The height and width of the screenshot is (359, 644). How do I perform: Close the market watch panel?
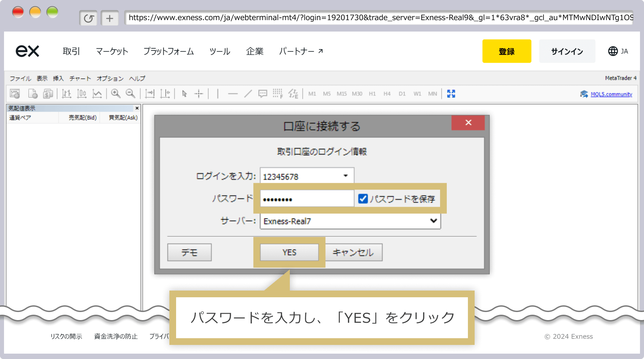click(137, 108)
